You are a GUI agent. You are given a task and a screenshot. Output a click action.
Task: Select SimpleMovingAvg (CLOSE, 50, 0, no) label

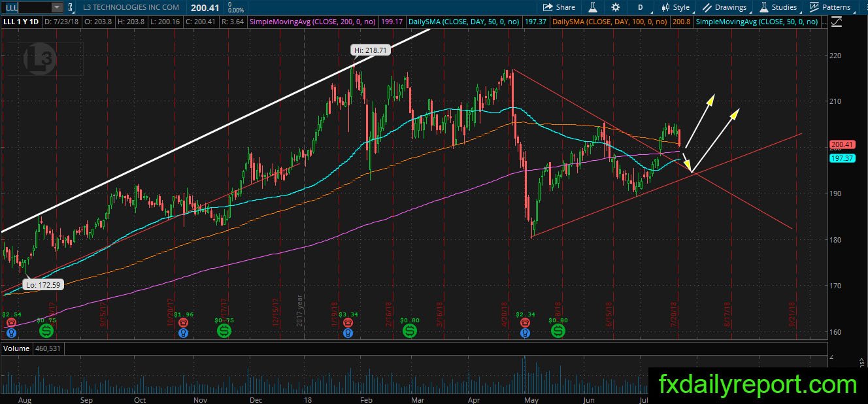[x=757, y=22]
